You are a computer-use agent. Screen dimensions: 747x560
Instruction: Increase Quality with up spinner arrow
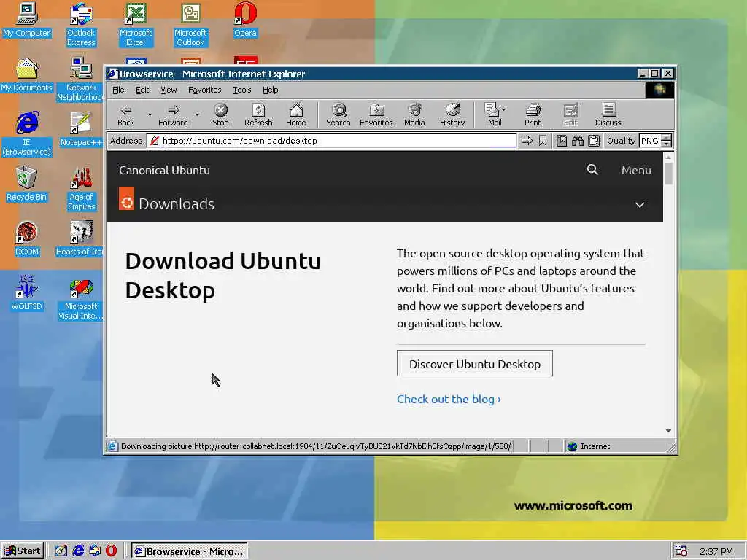click(x=667, y=138)
